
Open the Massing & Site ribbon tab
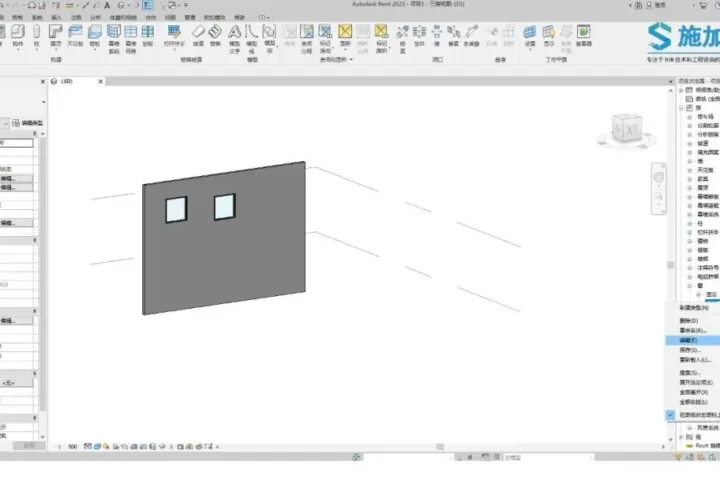123,17
